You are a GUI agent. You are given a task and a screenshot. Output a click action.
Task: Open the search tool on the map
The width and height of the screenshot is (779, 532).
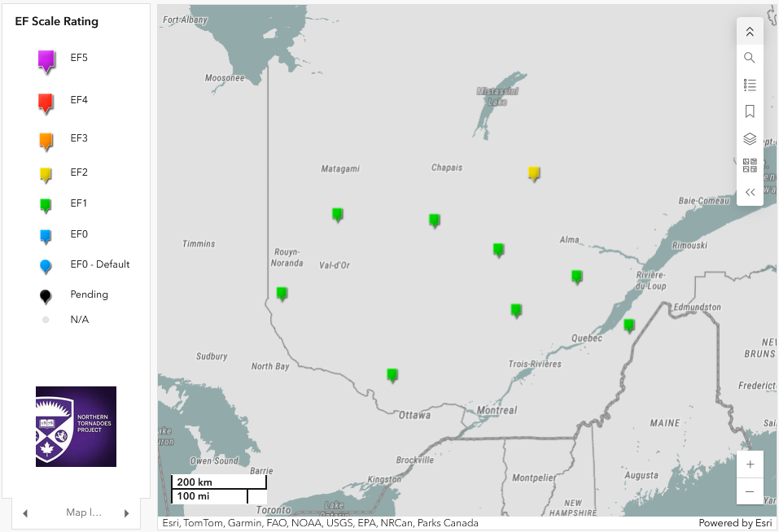click(x=750, y=58)
